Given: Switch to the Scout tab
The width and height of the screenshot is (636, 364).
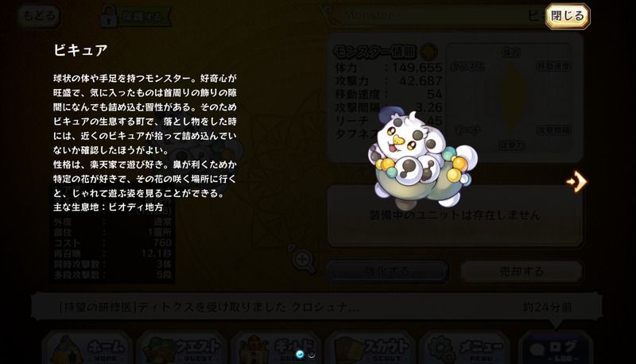Looking at the screenshot, I should [371, 348].
